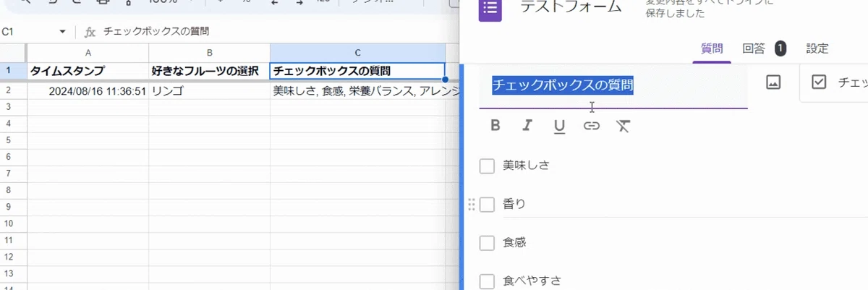Edit the 食感 option text
The image size is (868, 290).
click(x=514, y=242)
